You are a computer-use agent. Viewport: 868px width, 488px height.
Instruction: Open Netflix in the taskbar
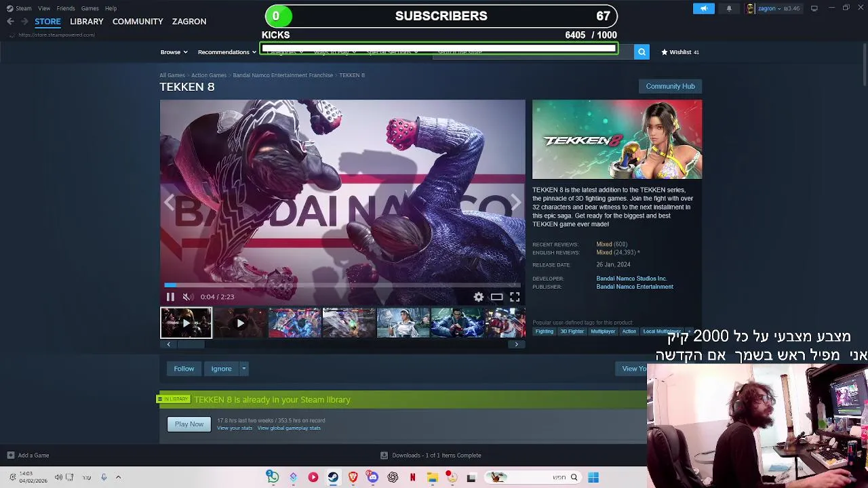point(412,477)
